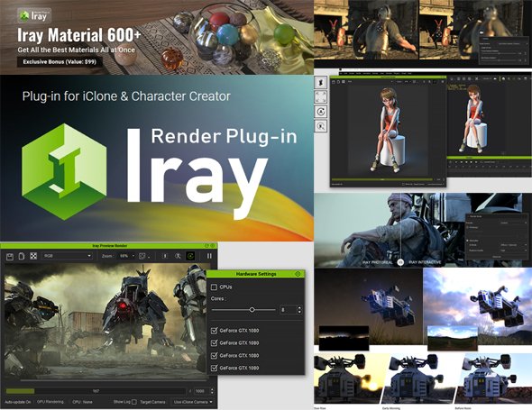The image size is (532, 410).
Task: Open the Zoom percentage dropdown
Action: click(x=126, y=256)
